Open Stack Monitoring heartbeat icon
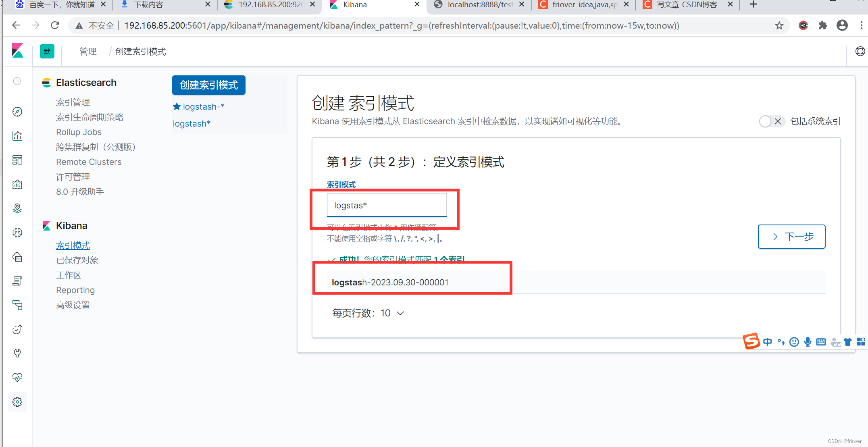 17,378
